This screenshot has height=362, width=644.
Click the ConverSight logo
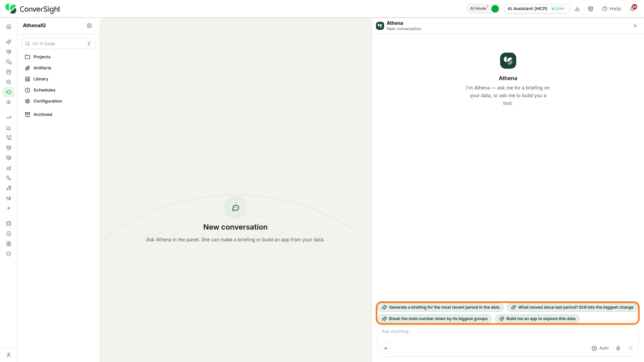(33, 9)
